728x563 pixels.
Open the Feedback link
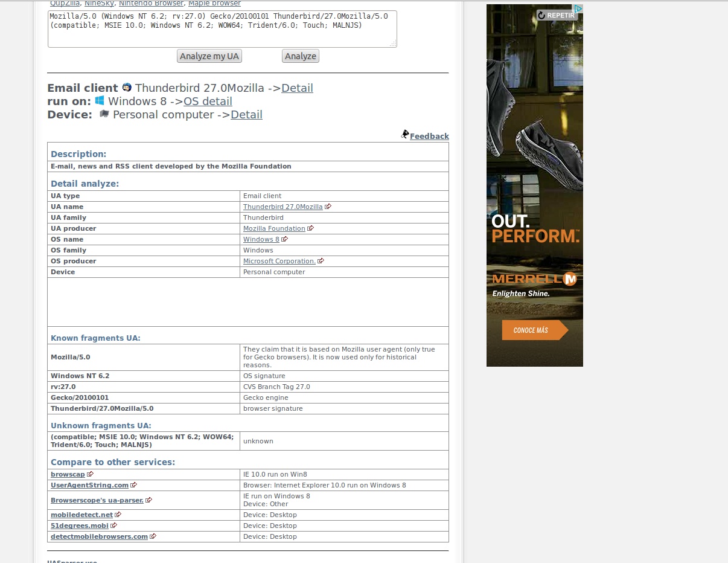[429, 137]
